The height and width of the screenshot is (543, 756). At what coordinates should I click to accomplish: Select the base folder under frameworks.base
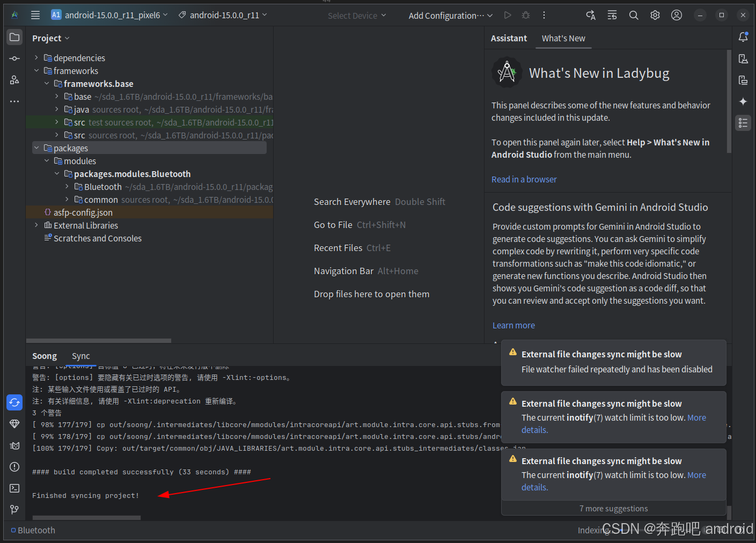coord(83,97)
